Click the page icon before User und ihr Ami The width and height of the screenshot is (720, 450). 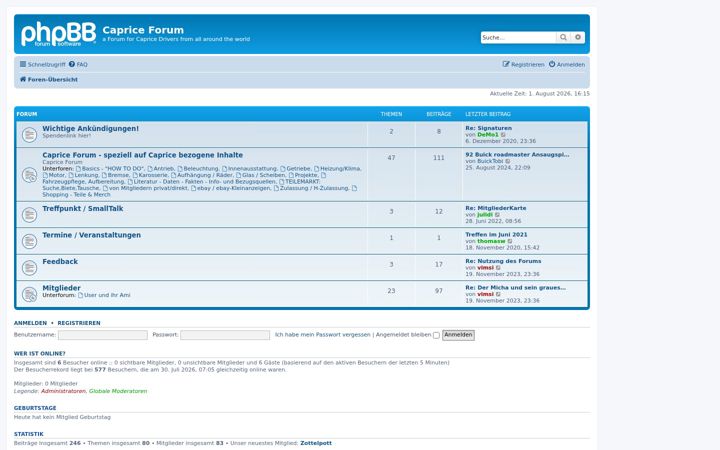[x=80, y=295]
